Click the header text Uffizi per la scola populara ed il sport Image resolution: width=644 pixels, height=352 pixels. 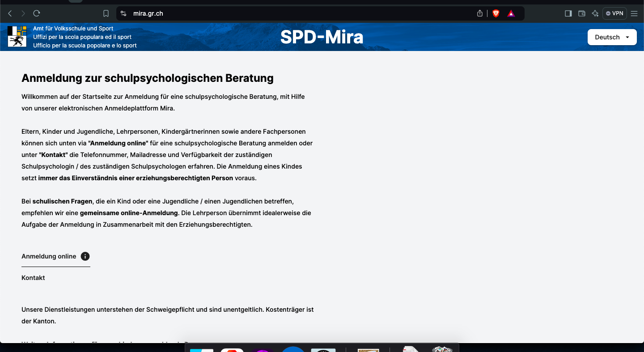point(82,37)
